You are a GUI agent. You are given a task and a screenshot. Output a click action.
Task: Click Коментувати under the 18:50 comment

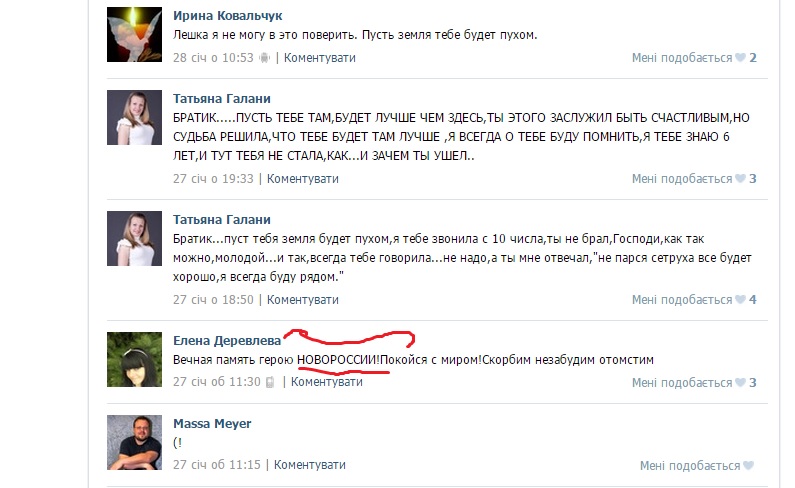tap(303, 300)
